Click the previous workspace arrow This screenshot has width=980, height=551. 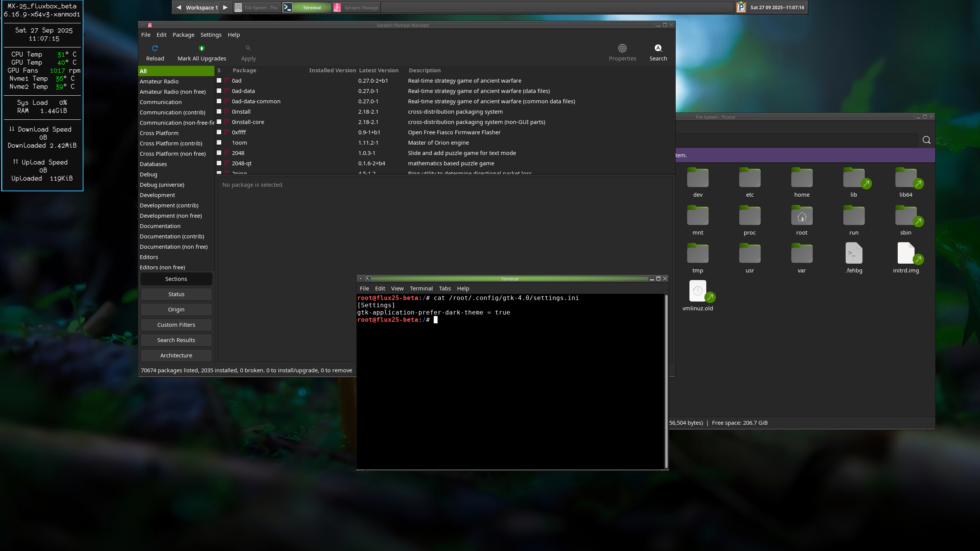[179, 7]
